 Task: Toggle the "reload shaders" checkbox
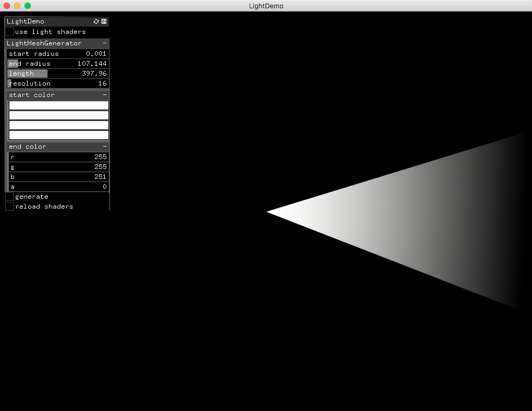click(x=9, y=206)
